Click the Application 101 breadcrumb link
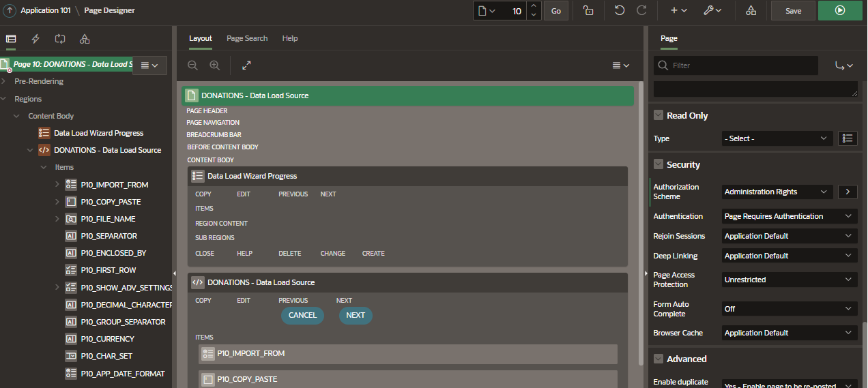 (45, 11)
